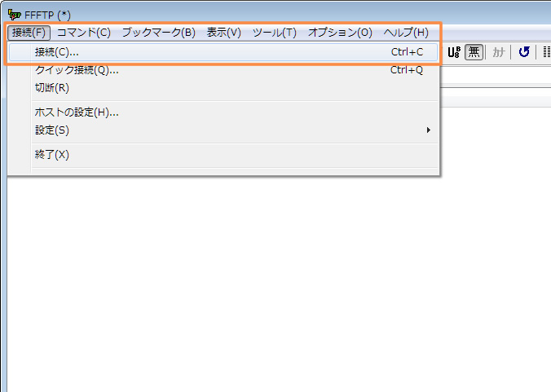Open the 接続(F) menu
Image resolution: width=551 pixels, height=392 pixels.
point(29,33)
